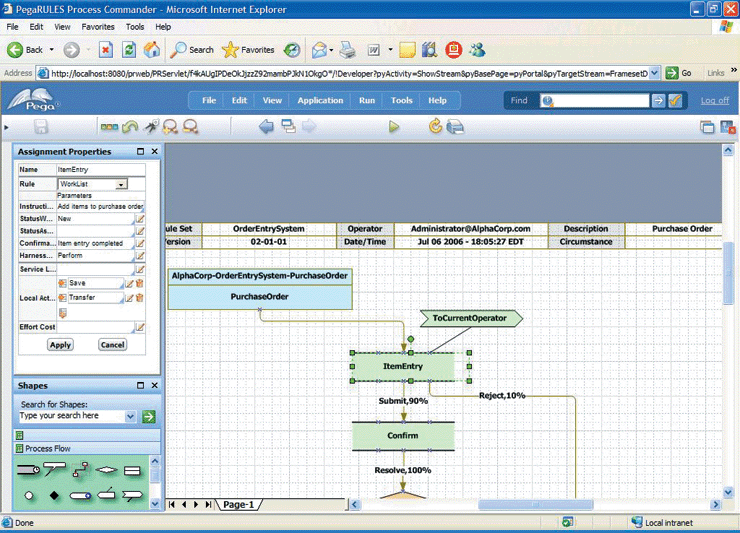This screenshot has width=740, height=533.
Task: Click the Pega toolbar print icon
Action: pos(455,127)
